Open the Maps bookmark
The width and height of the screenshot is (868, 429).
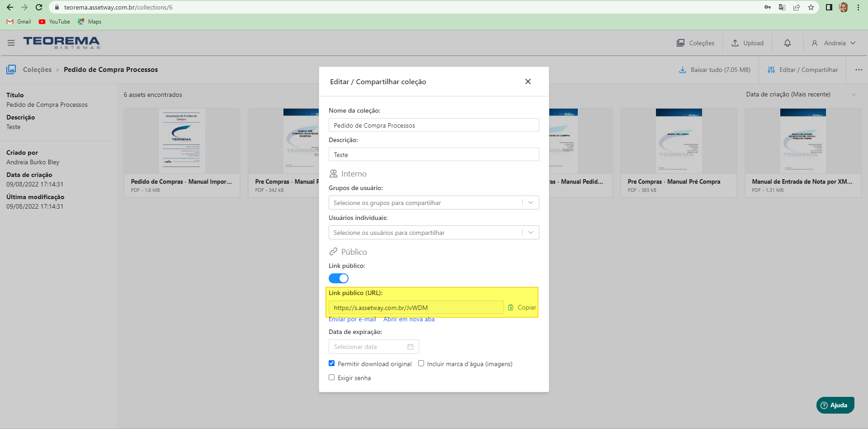pos(90,22)
